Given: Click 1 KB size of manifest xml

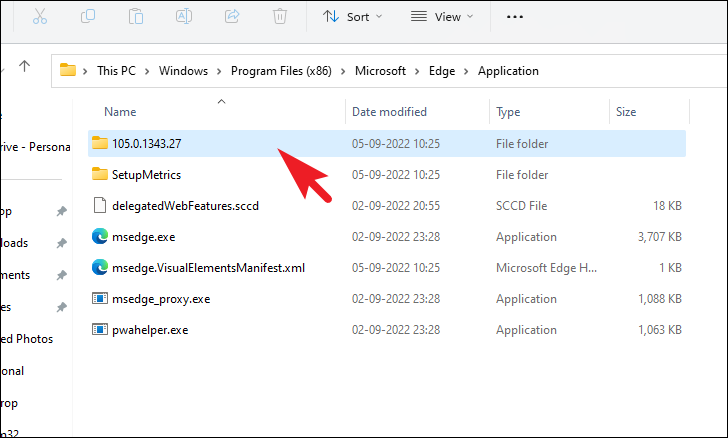Looking at the screenshot, I should [x=670, y=268].
